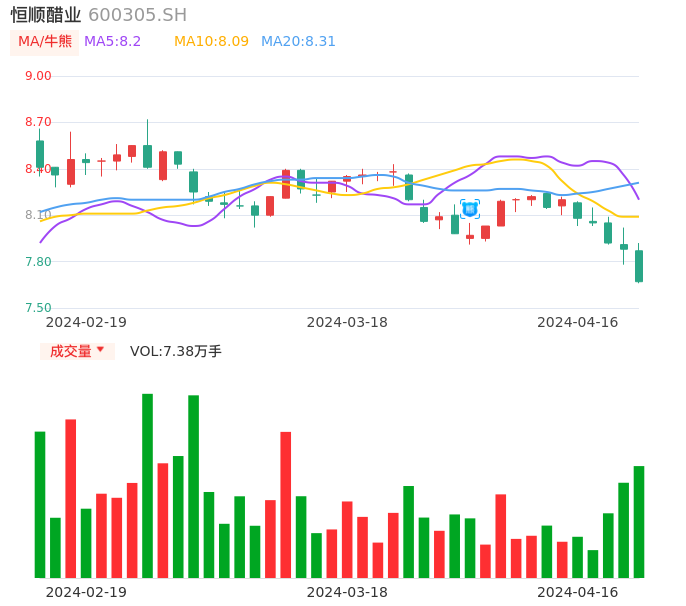Click the 2024-02-19 date below the candlestick chart
Viewport: 686px width, 606px height.
pyautogui.click(x=86, y=322)
